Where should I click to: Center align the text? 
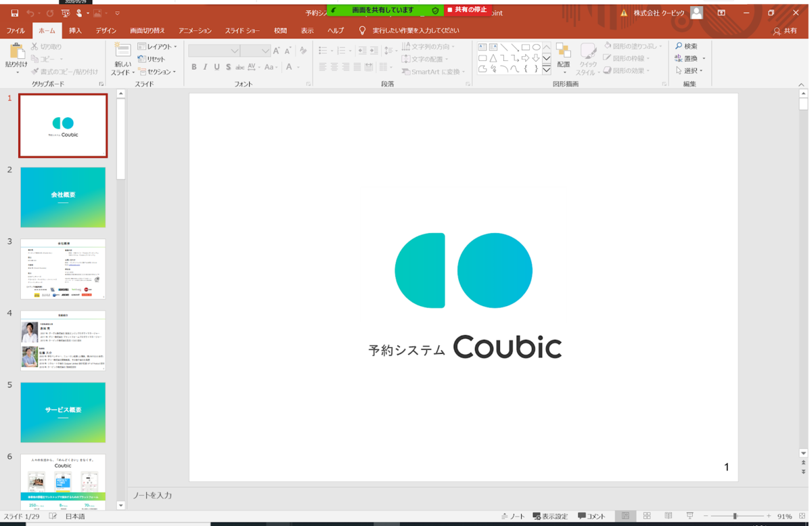coord(334,67)
